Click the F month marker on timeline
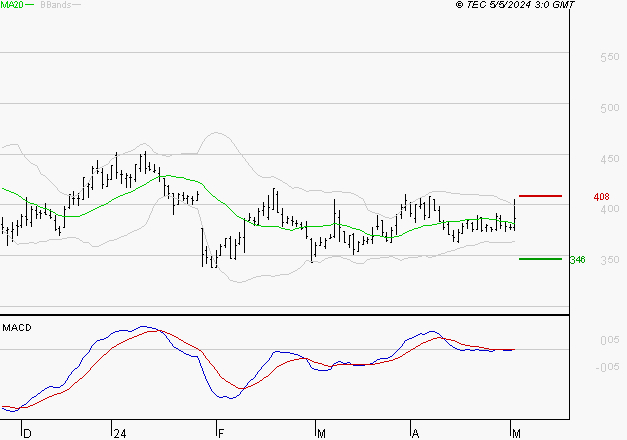The height and width of the screenshot is (440, 627). point(221,434)
